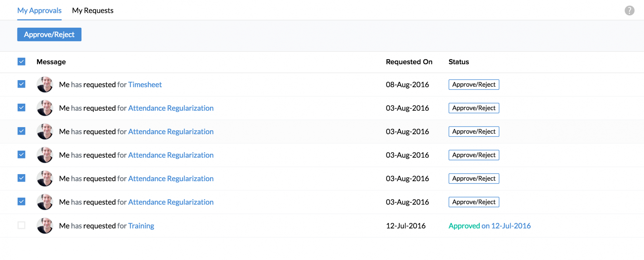Click the Status column header
Screen dimensions: 644x260
pyautogui.click(x=459, y=62)
